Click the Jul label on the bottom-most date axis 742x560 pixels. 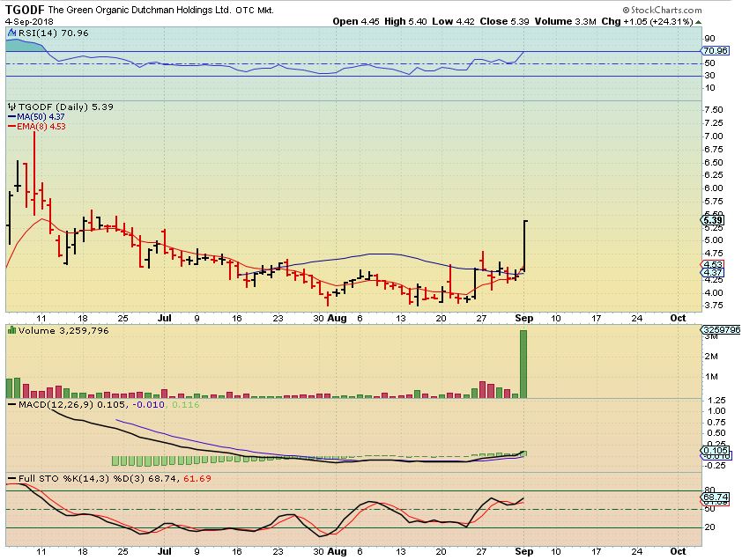[164, 551]
